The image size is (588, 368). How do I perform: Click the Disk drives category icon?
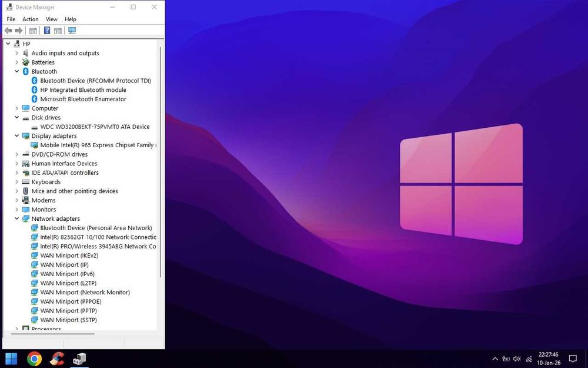(x=25, y=118)
